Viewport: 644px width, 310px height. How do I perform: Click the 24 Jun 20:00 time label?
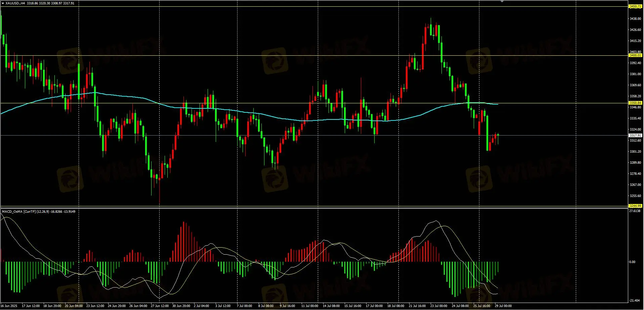tap(117, 306)
